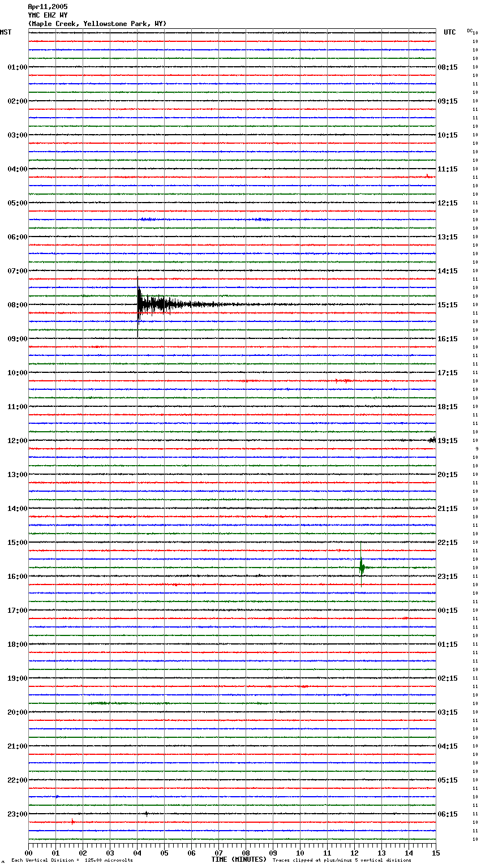Click the "10:00" MST hour label
Screen dimensions: 481x868
[18, 373]
